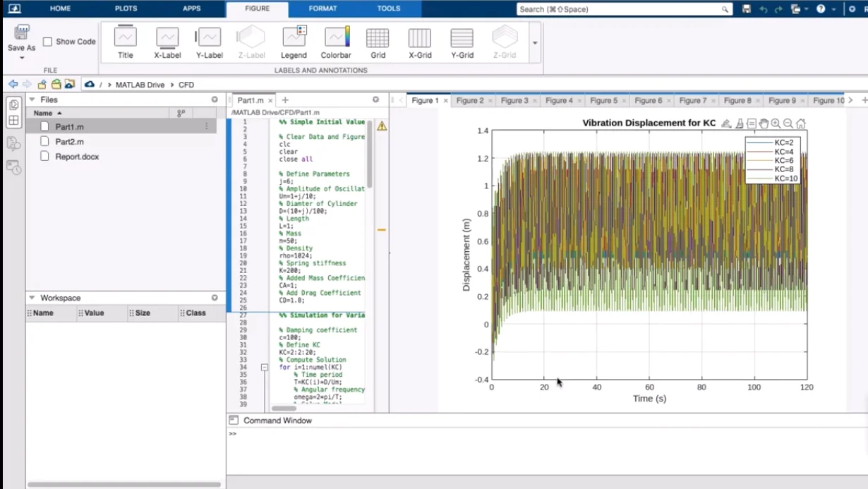Collapse the Files panel triangle
The height and width of the screenshot is (489, 868).
click(x=32, y=99)
